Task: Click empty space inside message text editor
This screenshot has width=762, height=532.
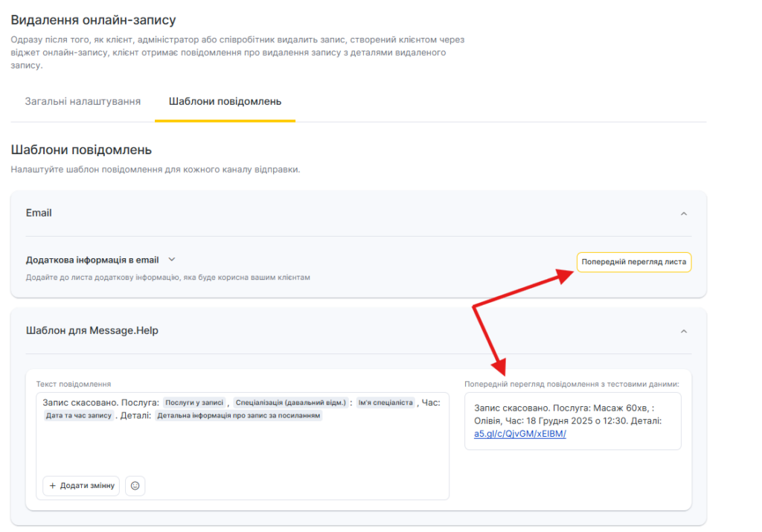Action: point(242,450)
